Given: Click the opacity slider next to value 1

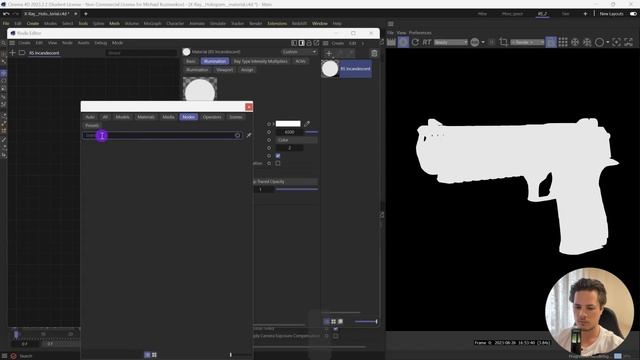Looking at the screenshot, I should point(297,189).
